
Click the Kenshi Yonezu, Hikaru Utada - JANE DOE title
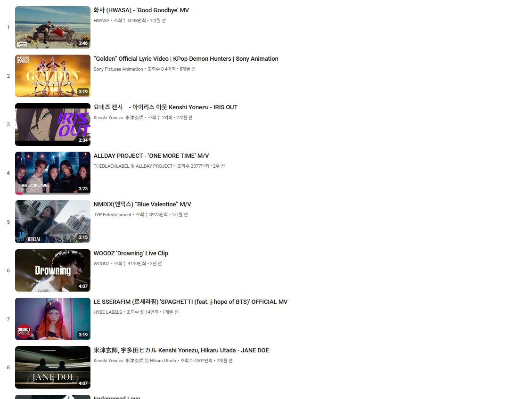point(181,350)
